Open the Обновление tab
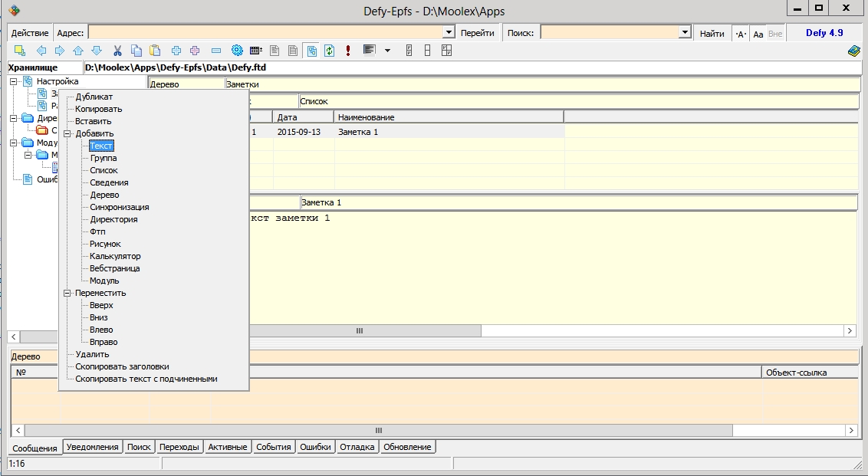868x476 pixels. [x=407, y=447]
